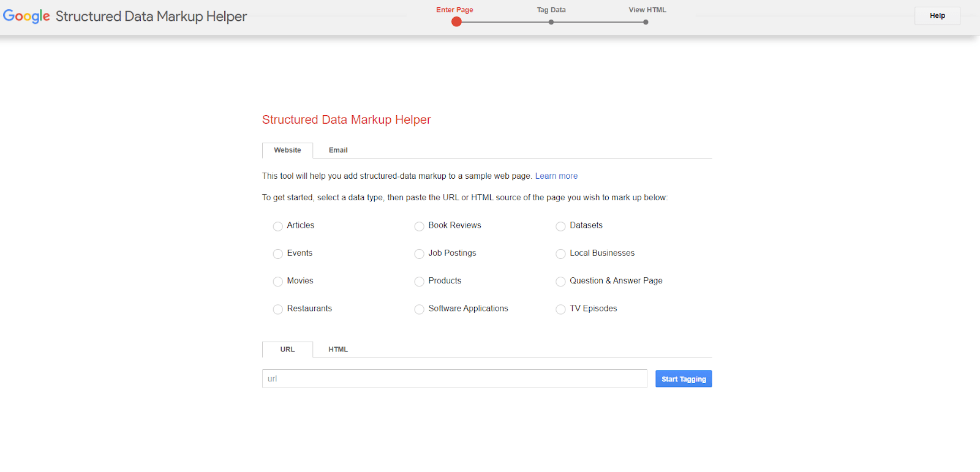This screenshot has width=980, height=472.
Task: Click the Google logo in header
Action: [26, 16]
